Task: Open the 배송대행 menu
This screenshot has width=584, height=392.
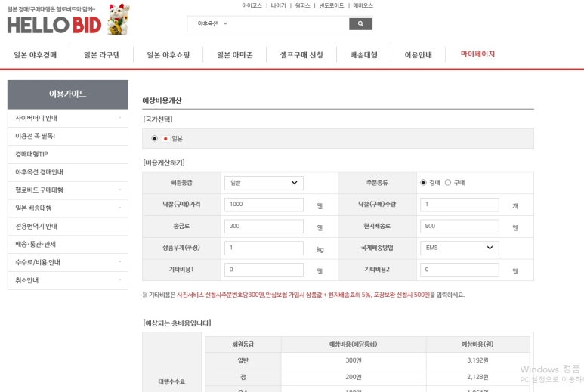Action: pos(363,55)
